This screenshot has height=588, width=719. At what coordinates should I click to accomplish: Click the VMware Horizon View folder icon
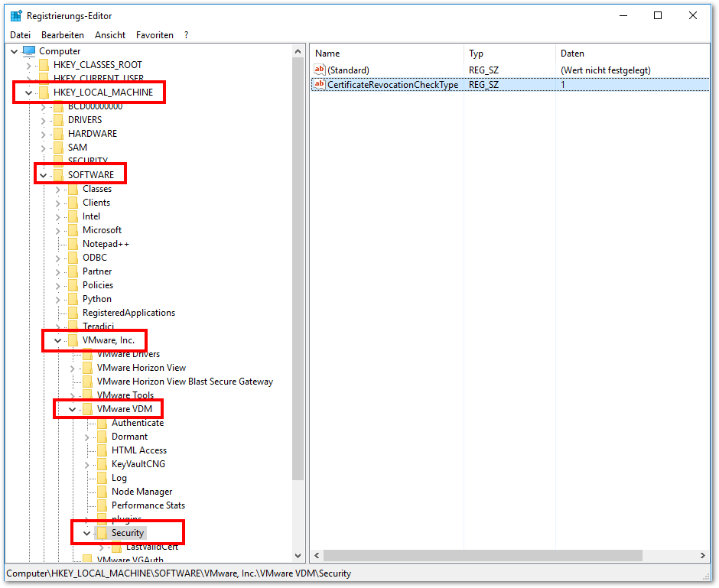pos(87,368)
